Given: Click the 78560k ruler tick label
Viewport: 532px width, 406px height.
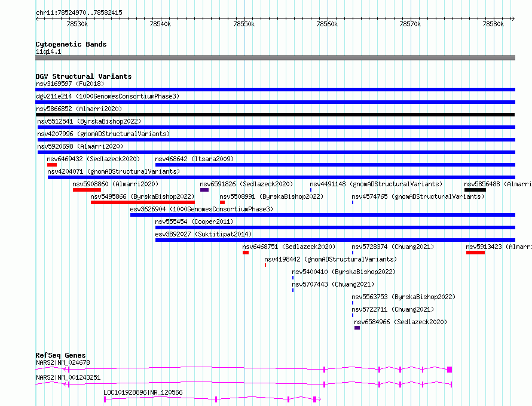Looking at the screenshot, I should tap(327, 24).
